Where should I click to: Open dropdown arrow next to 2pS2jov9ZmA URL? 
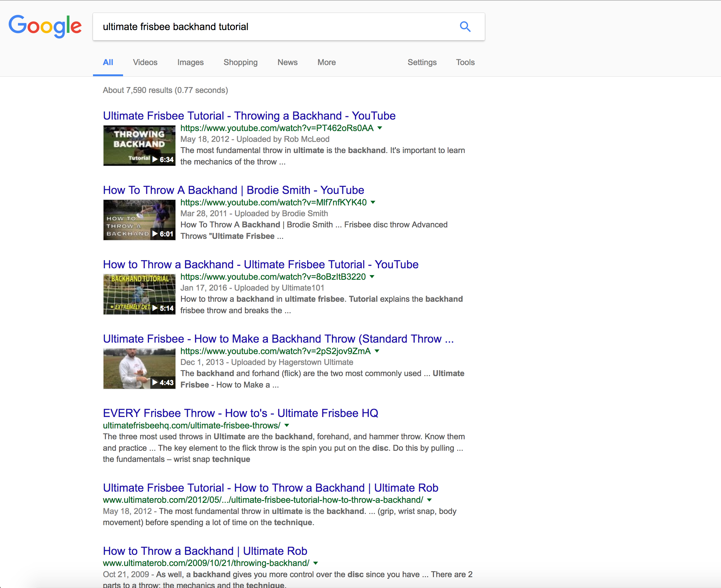377,351
